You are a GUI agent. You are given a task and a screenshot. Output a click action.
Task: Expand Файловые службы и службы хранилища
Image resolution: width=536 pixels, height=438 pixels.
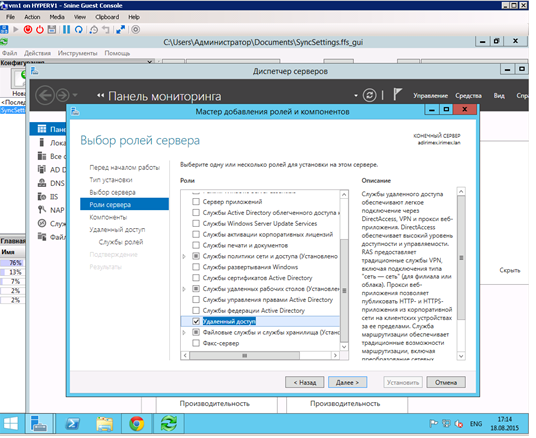[184, 332]
